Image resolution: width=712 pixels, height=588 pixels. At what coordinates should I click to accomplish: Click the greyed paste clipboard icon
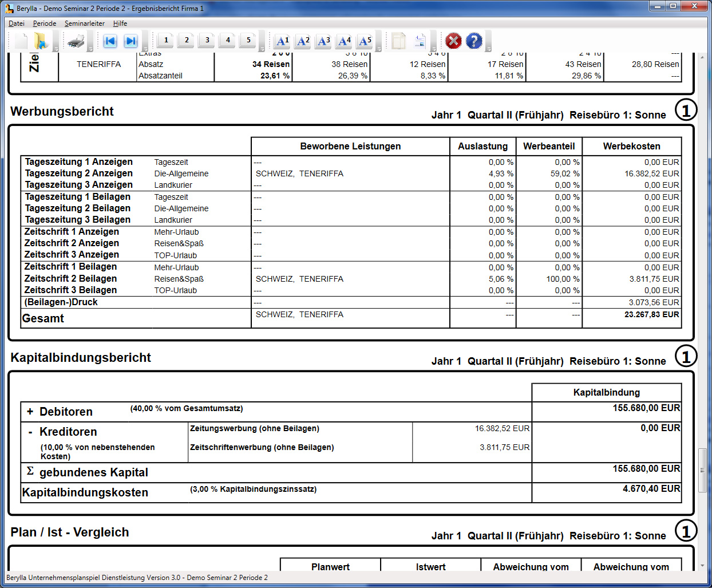399,41
